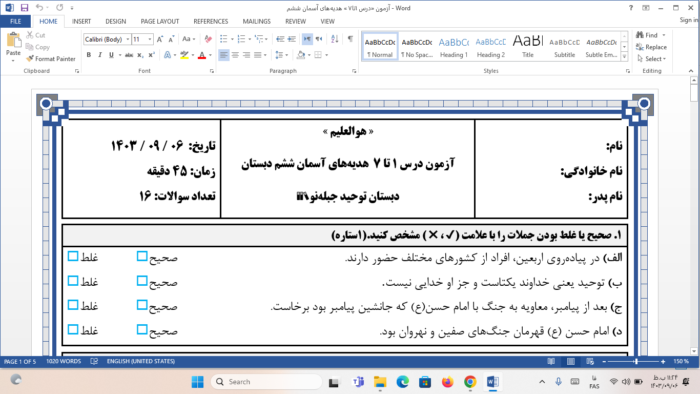Open the multilevel list dropdown
The height and width of the screenshot is (394, 700).
[x=266, y=39]
